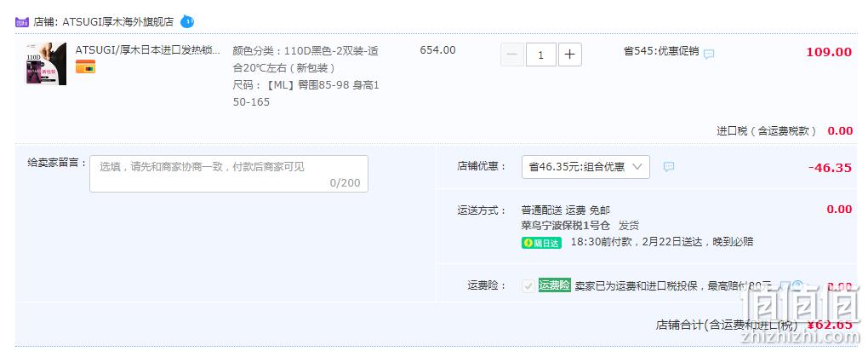Open the ATSUGI product title link

[x=148, y=50]
